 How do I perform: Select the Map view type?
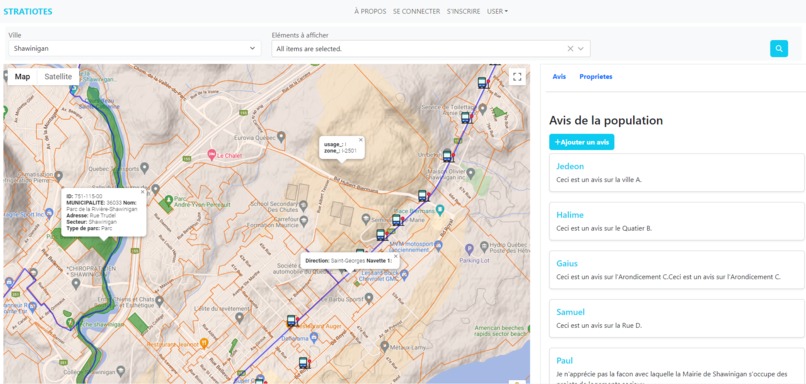pyautogui.click(x=22, y=77)
